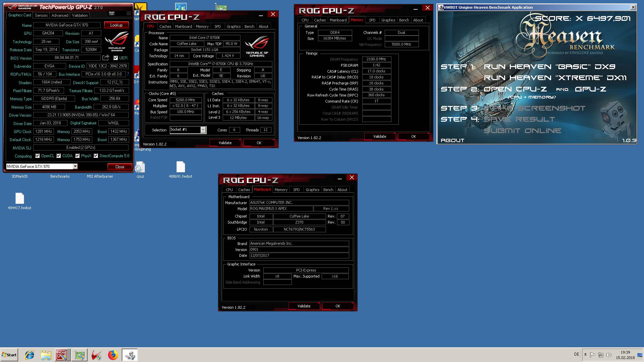Launch Firefox from taskbar
This screenshot has height=362, width=644.
point(113,355)
